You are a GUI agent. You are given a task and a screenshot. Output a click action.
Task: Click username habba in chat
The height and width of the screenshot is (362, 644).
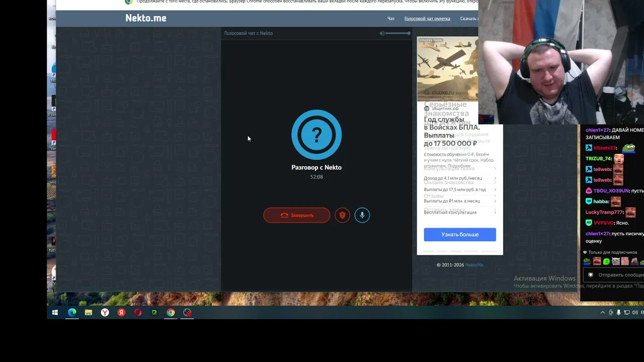(x=601, y=202)
